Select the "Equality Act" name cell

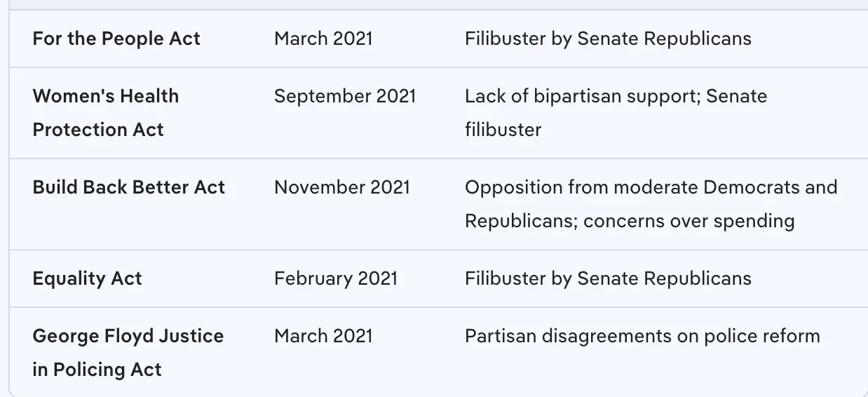coord(87,278)
